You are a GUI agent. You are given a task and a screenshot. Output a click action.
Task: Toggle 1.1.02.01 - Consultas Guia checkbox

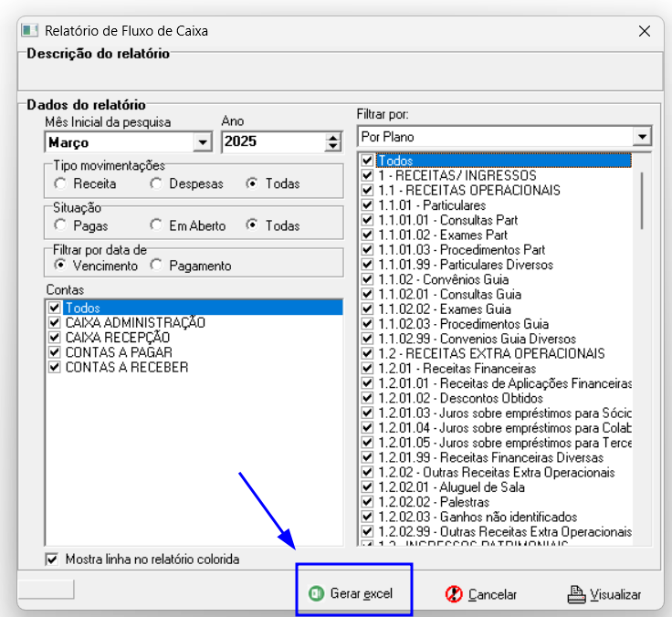pyautogui.click(x=367, y=295)
